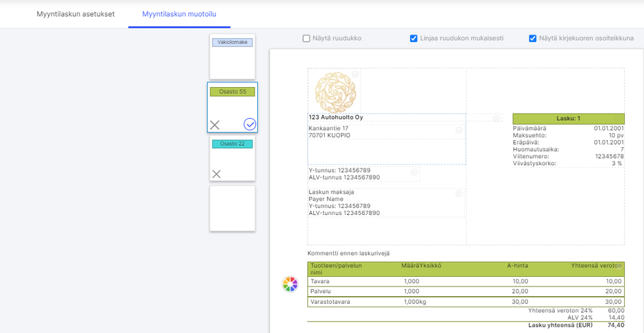Uncheck Näytä kirjekuoren osoiteikkuna

pyautogui.click(x=532, y=39)
